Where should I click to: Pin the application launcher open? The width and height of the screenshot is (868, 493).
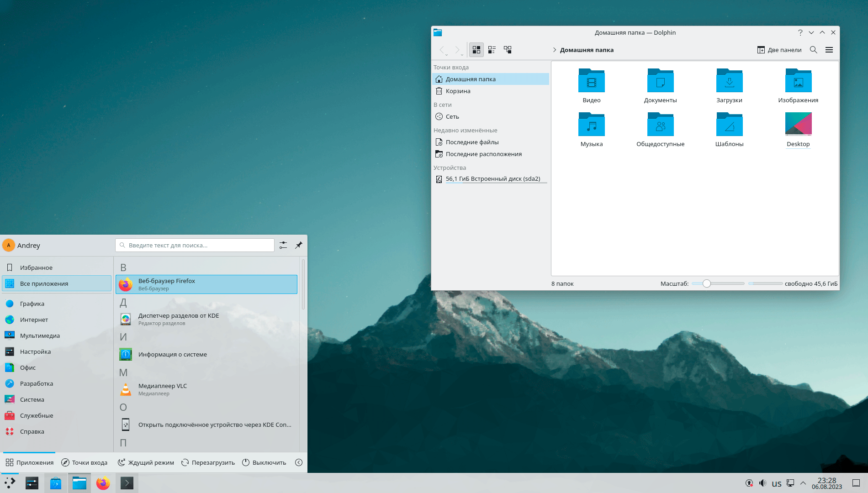click(299, 245)
